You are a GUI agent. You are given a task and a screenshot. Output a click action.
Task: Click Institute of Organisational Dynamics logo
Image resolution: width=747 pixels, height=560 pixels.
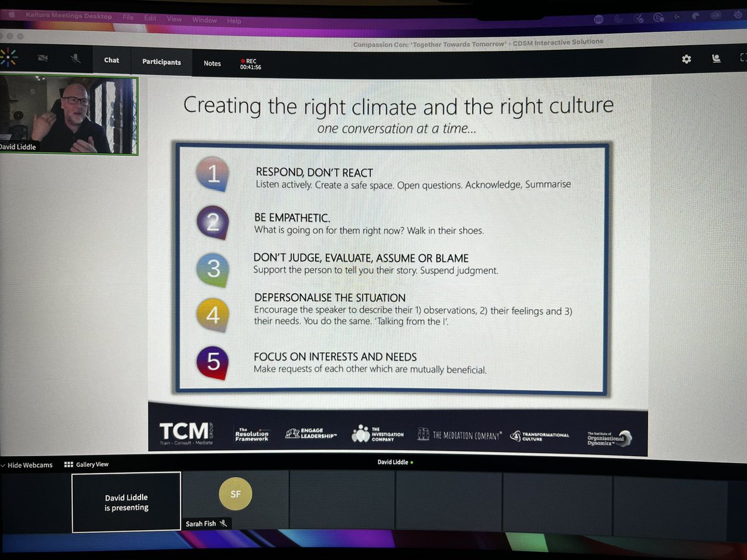click(610, 437)
